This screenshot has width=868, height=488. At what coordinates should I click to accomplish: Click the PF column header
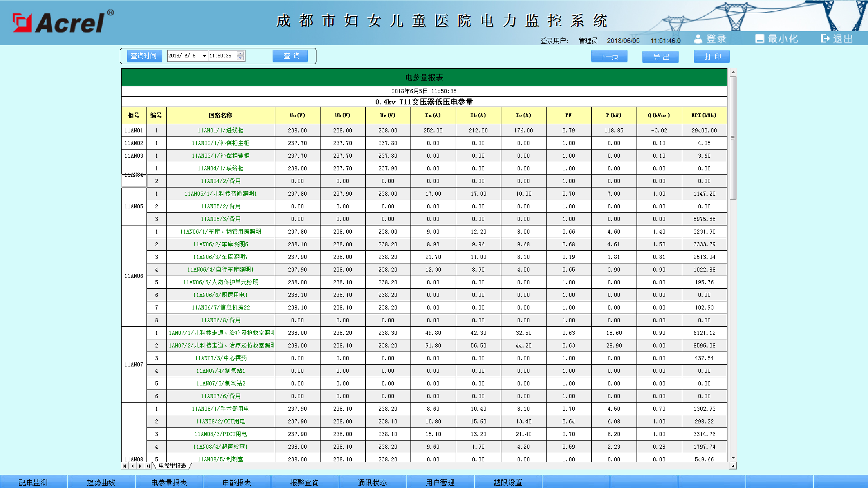[x=569, y=115]
